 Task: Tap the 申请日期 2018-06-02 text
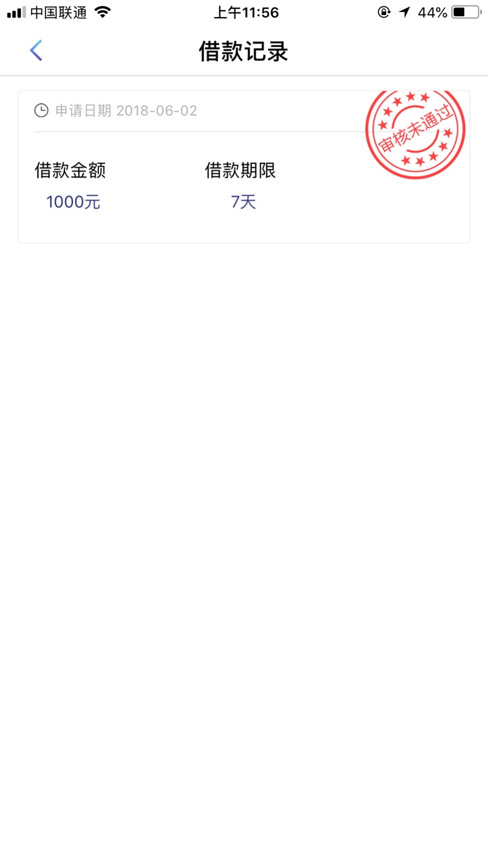pos(126,111)
